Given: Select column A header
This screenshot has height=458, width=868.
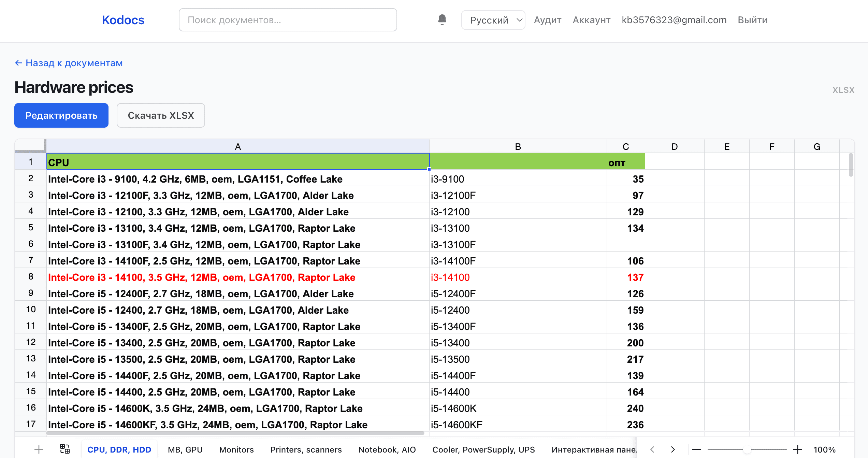Looking at the screenshot, I should click(238, 146).
